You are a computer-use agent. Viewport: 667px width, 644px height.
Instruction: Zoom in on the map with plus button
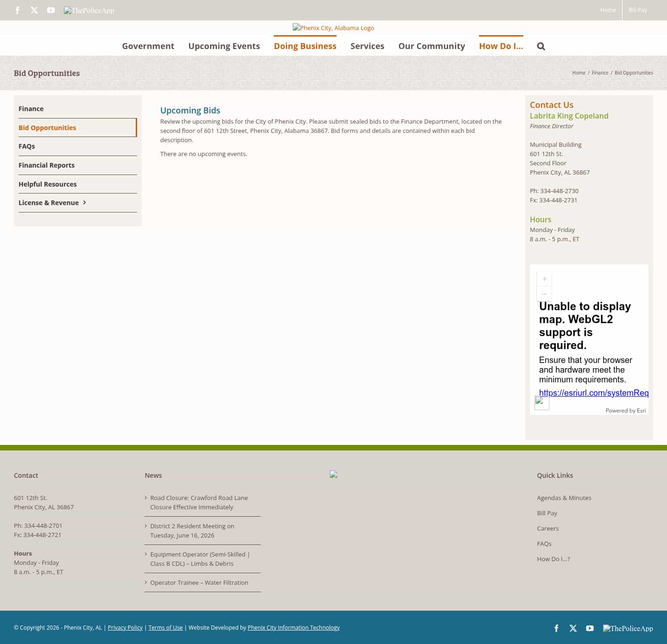[544, 279]
